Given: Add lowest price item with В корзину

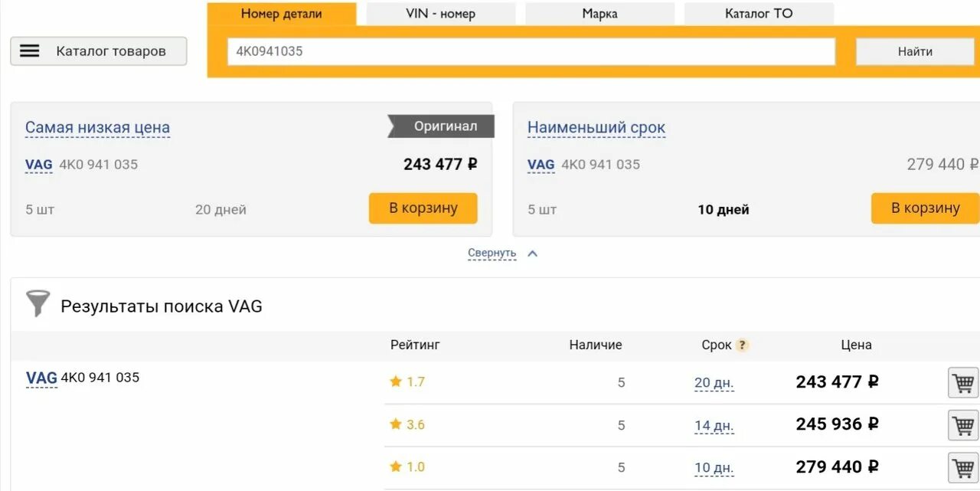Looking at the screenshot, I should click(423, 208).
